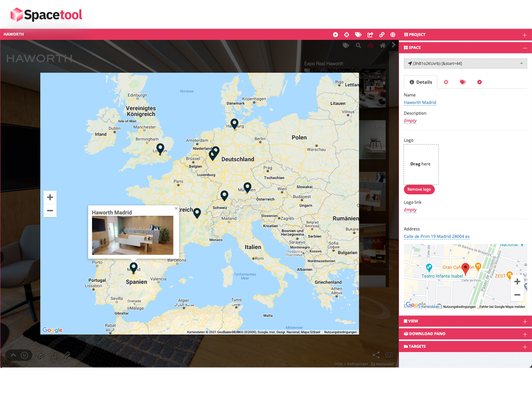Zoom out on the main Europe map
This screenshot has width=532, height=399.
coord(50,211)
